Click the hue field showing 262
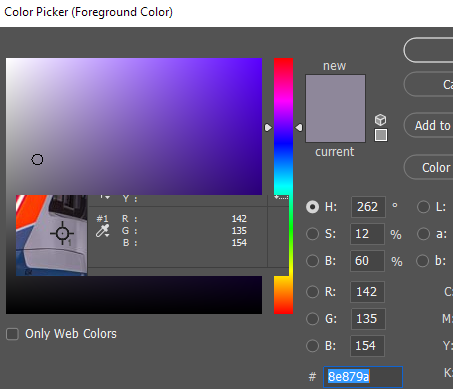The width and height of the screenshot is (453, 389). 368,207
